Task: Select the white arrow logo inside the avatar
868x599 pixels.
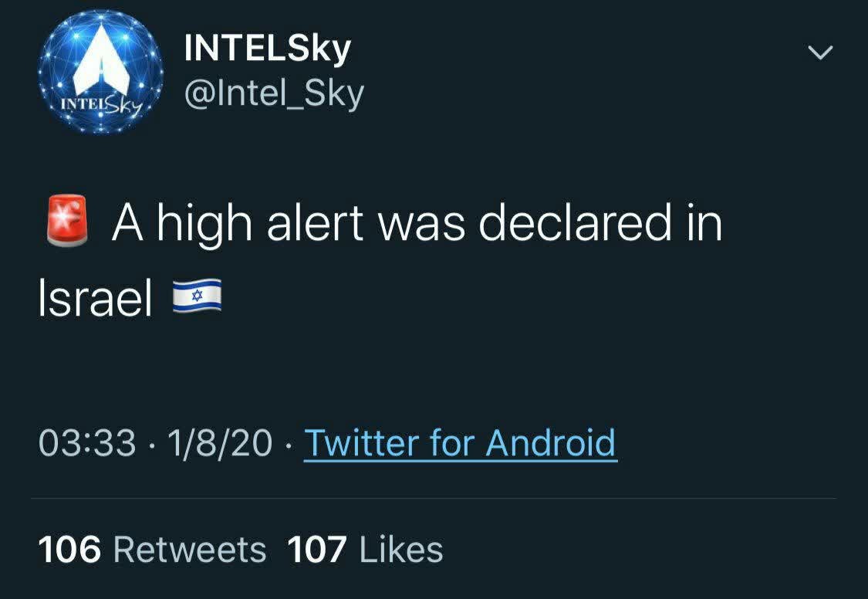Action: pyautogui.click(x=102, y=59)
